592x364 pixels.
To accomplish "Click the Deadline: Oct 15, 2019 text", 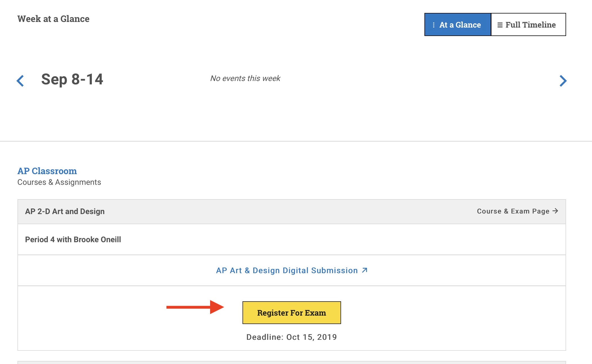I will 291,337.
